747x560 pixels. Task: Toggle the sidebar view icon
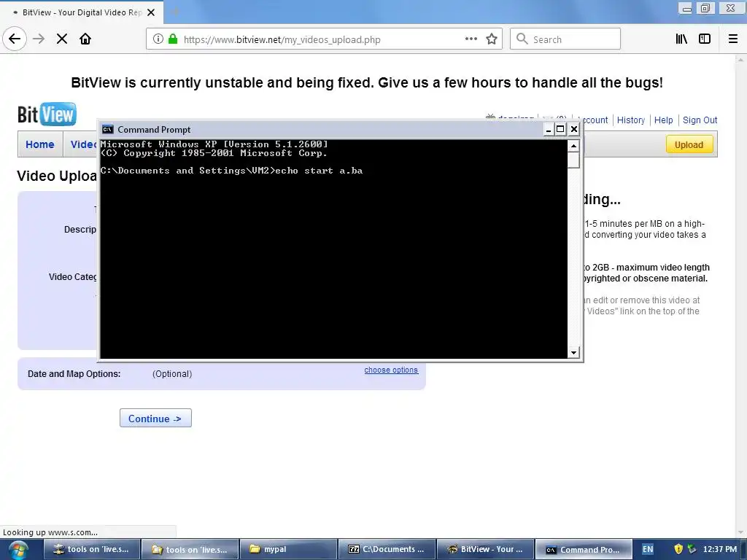(705, 39)
